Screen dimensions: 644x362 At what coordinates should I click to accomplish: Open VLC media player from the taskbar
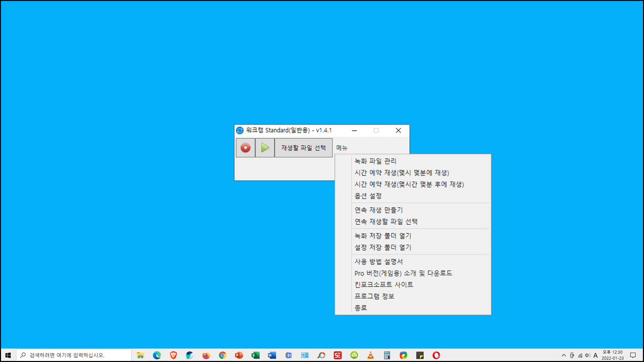tap(370, 355)
